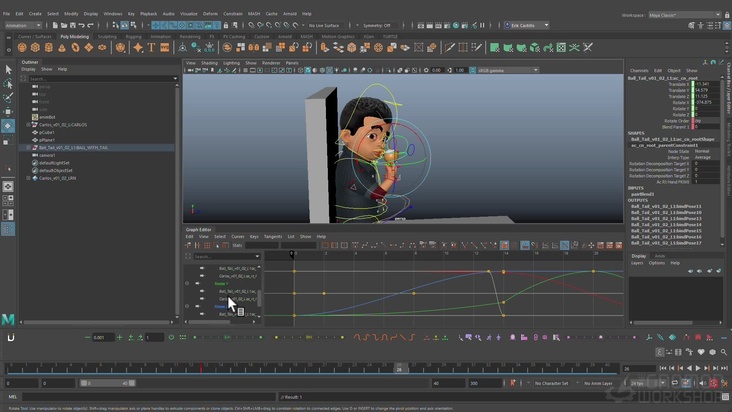The height and width of the screenshot is (412, 732).
Task: Click the Translate X value field
Action: click(703, 84)
